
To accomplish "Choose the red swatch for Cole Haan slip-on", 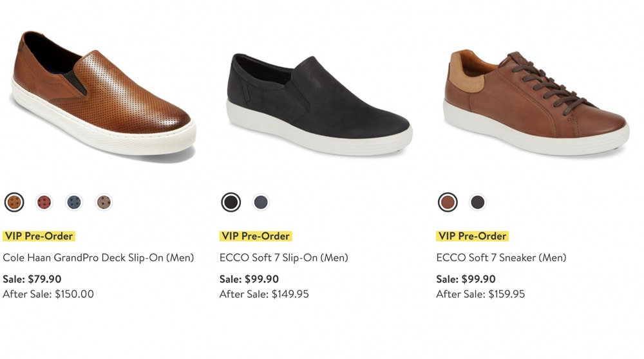I will click(44, 202).
